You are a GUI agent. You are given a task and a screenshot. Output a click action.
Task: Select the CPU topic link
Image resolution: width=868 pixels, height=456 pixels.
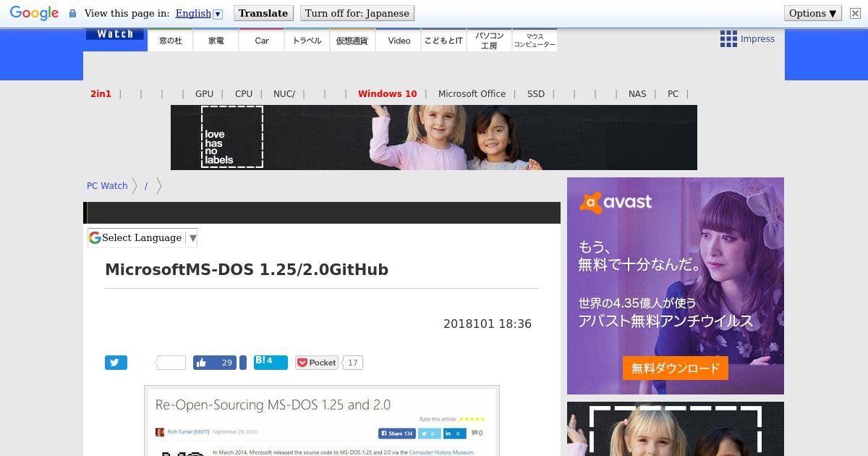244,93
